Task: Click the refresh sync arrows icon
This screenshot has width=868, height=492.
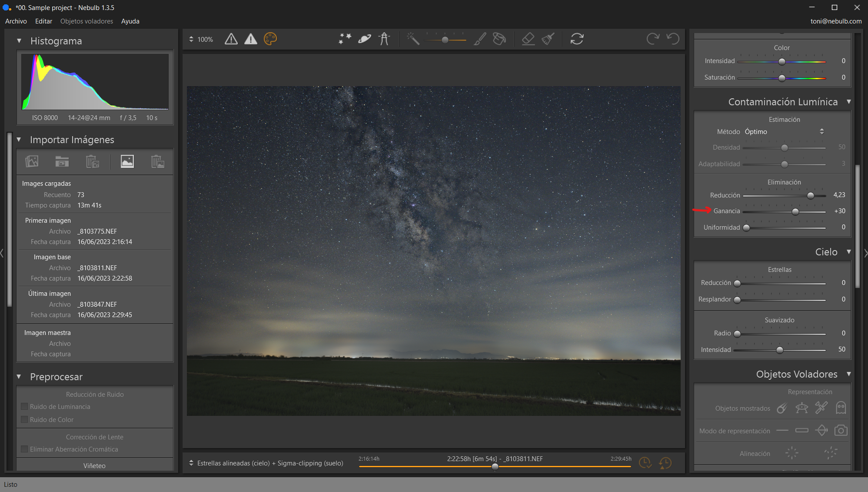Action: tap(577, 39)
